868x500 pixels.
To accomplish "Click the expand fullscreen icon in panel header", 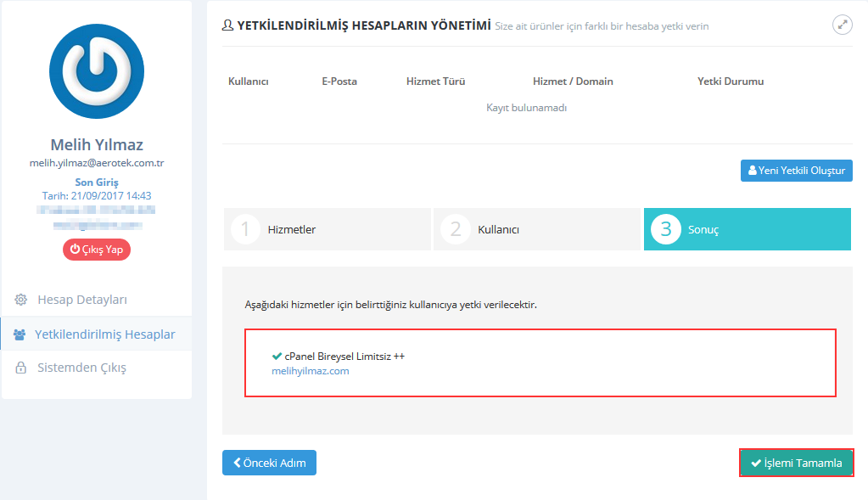I will 842,25.
